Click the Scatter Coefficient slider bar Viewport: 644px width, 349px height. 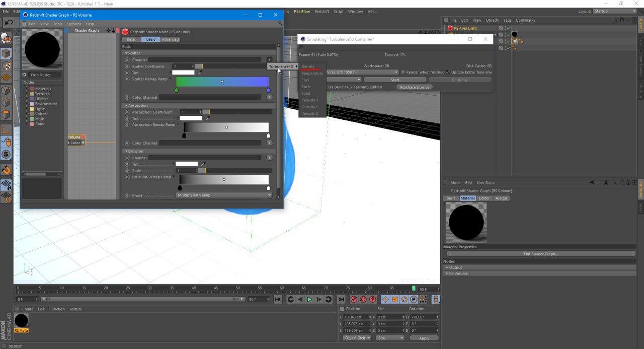click(233, 66)
